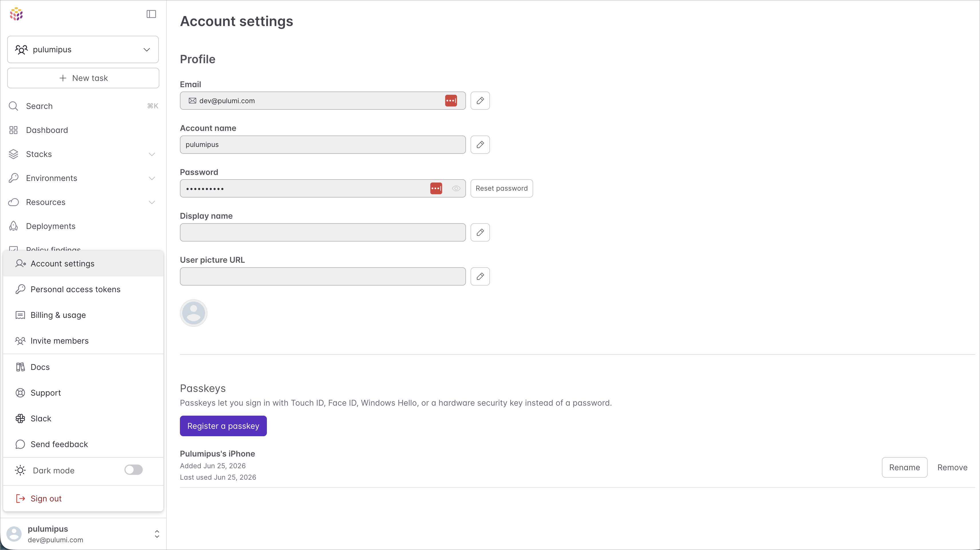
Task: Toggle Dark mode switch
Action: tap(134, 470)
